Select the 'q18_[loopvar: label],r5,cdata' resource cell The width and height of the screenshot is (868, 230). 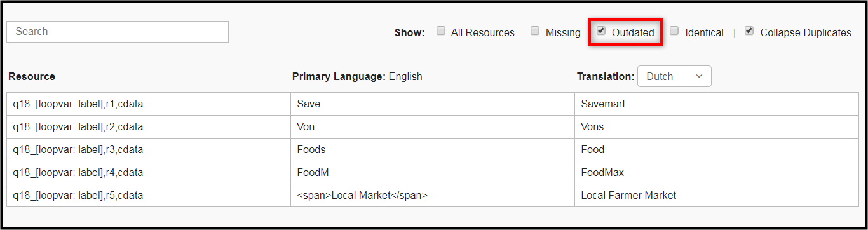[x=149, y=195]
